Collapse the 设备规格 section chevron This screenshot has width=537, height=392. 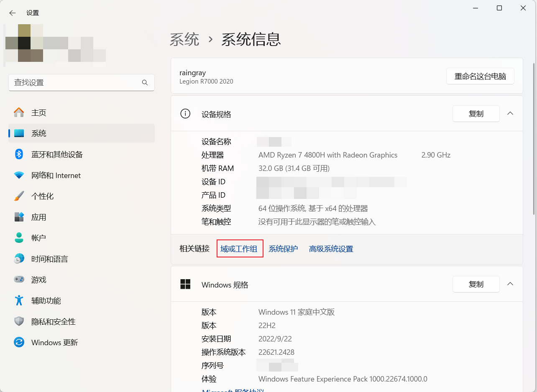click(x=510, y=113)
